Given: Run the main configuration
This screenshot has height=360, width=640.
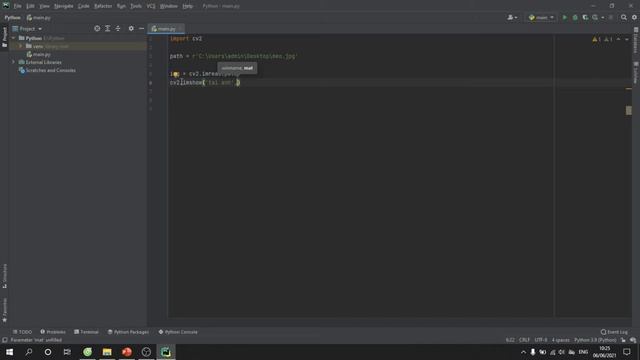Looking at the screenshot, I should pyautogui.click(x=564, y=18).
